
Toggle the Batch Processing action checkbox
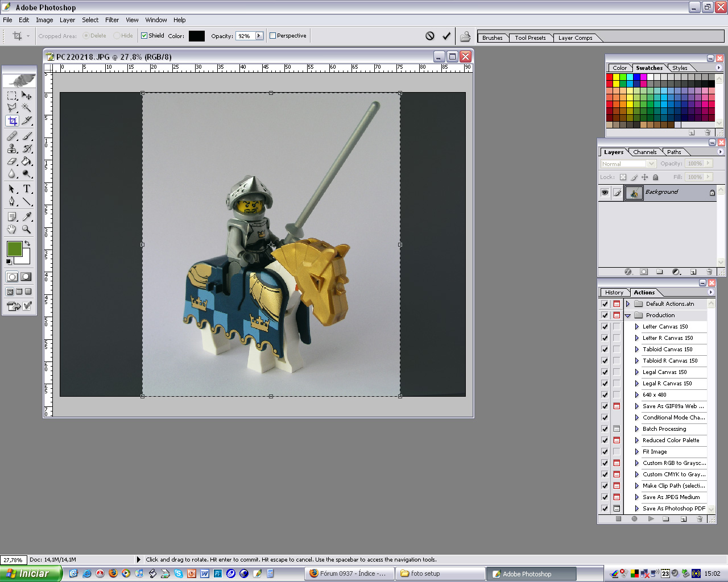pos(605,429)
